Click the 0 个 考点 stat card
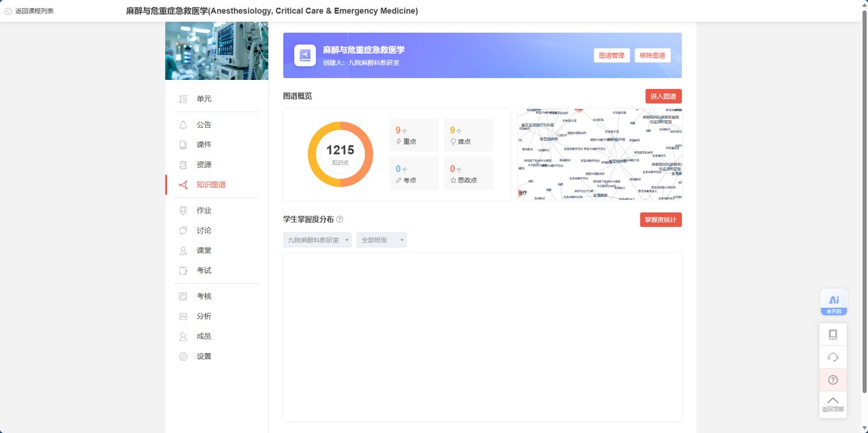Image resolution: width=868 pixels, height=433 pixels. pyautogui.click(x=414, y=173)
